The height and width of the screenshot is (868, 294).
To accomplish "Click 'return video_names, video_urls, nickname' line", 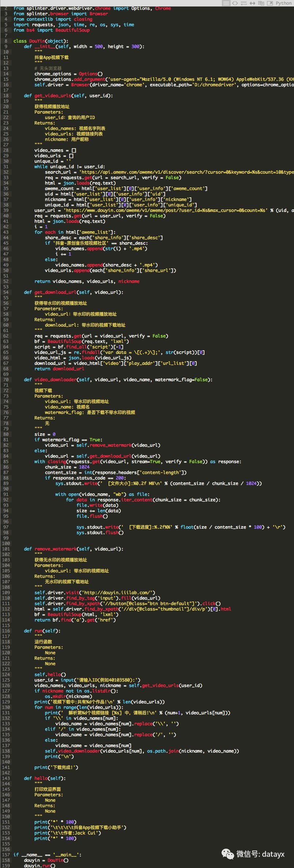I will [x=87, y=281].
